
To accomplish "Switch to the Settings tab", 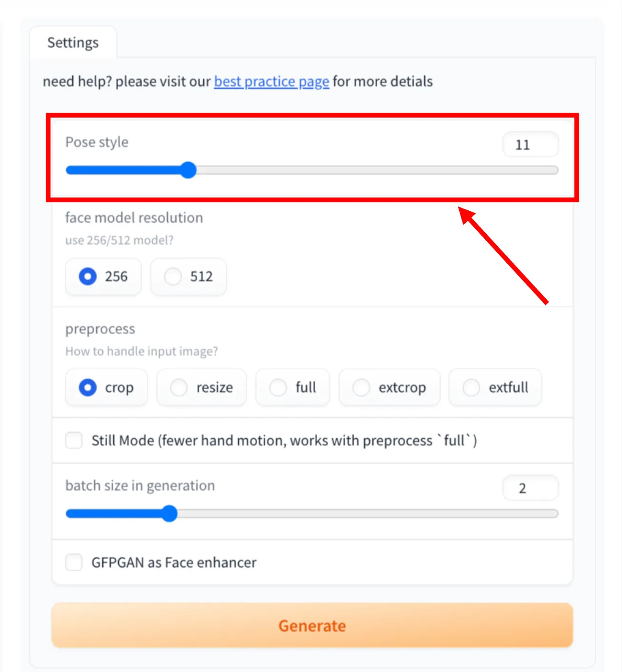I will tap(72, 42).
